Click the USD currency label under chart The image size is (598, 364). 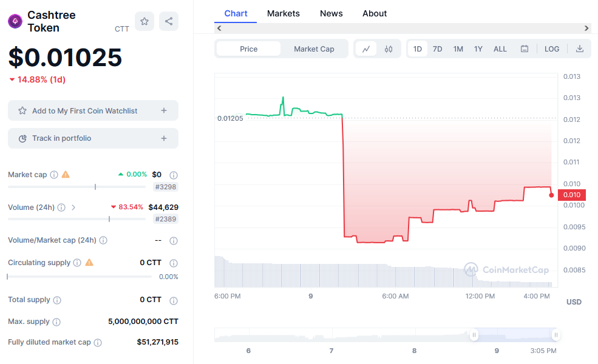[x=574, y=302]
